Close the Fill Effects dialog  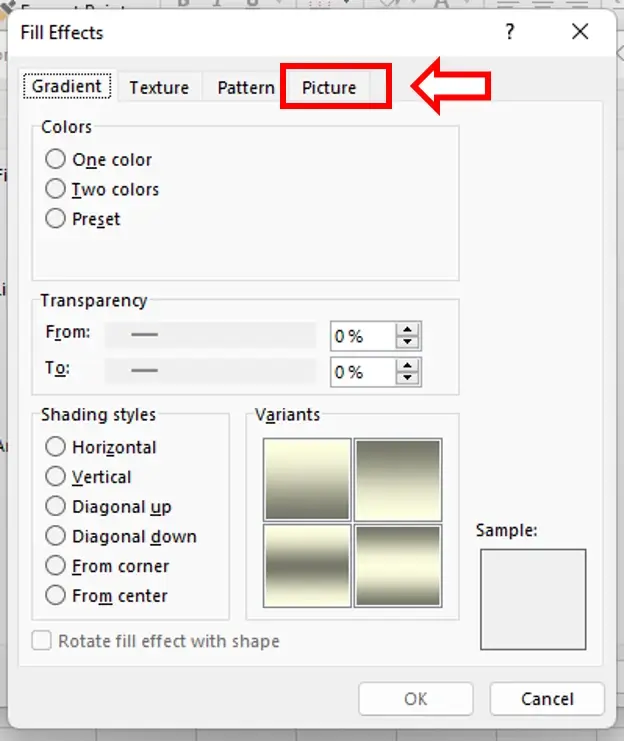(x=580, y=32)
